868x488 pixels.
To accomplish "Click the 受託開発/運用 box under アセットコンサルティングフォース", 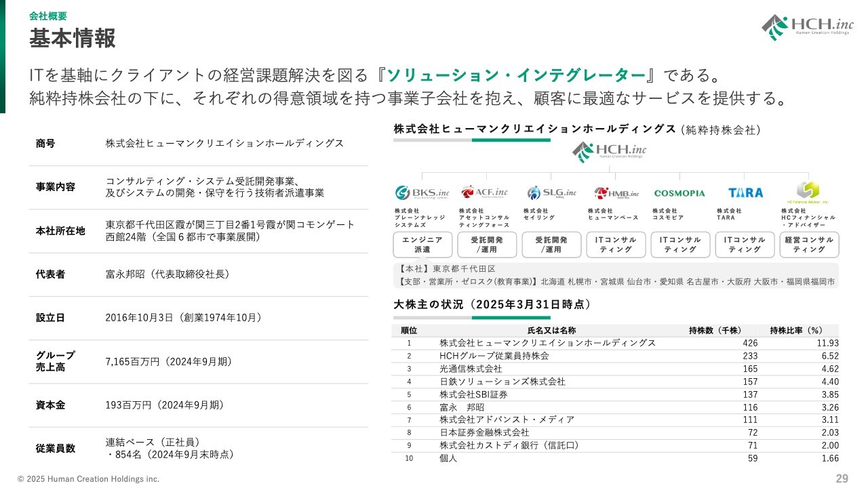I will click(486, 245).
